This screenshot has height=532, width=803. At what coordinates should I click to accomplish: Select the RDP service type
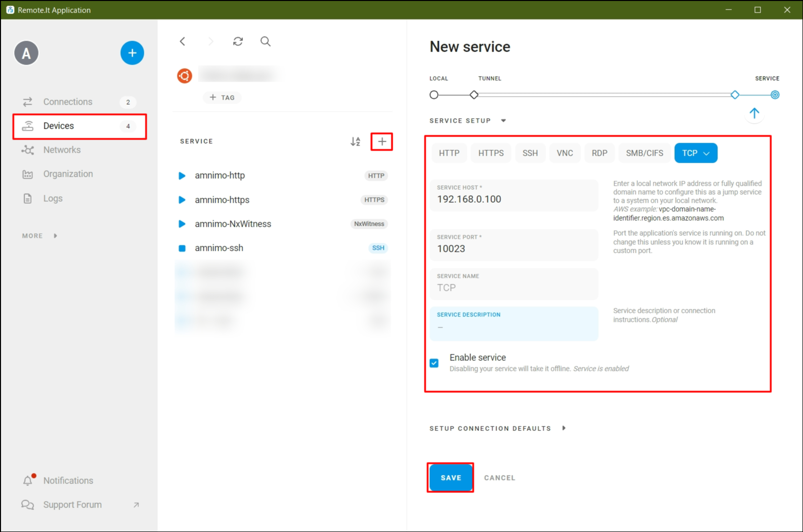599,153
